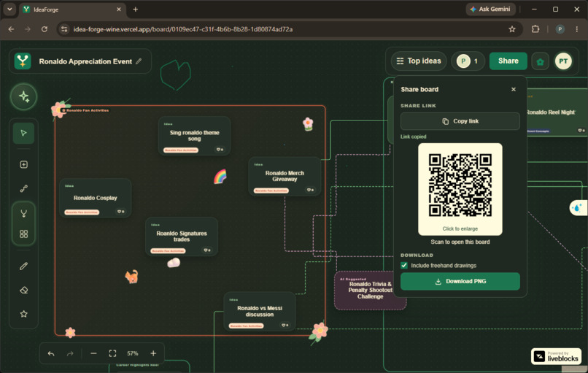Like the Ronaldo Merch Giveaway card

point(310,191)
